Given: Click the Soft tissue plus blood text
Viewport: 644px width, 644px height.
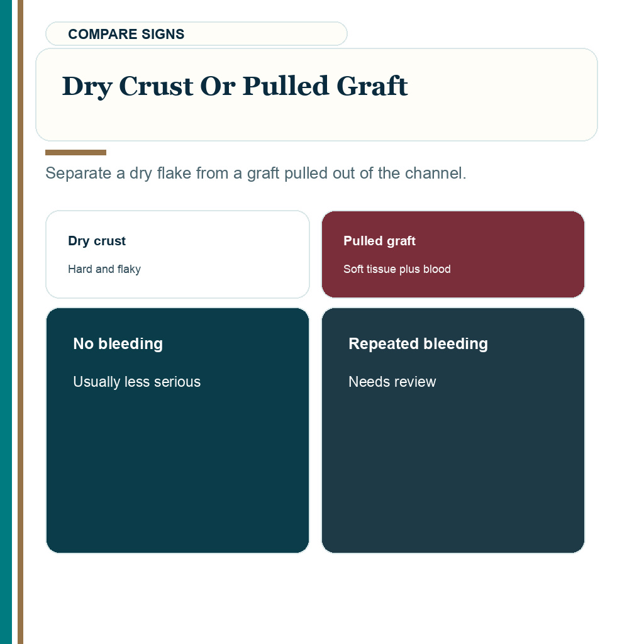Looking at the screenshot, I should coord(397,269).
